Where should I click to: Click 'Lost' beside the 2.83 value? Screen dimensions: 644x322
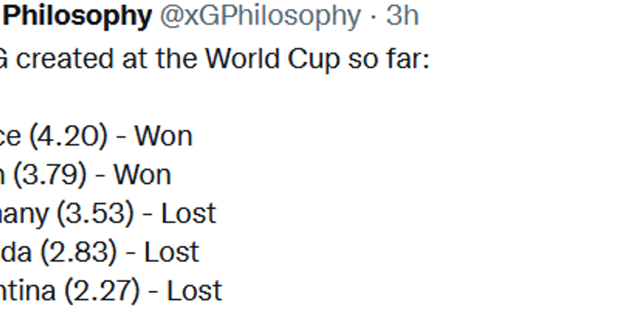(172, 252)
